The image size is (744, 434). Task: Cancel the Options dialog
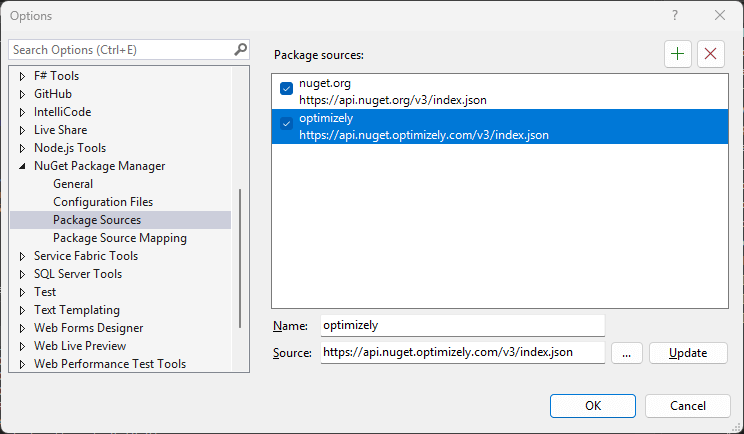click(x=688, y=406)
